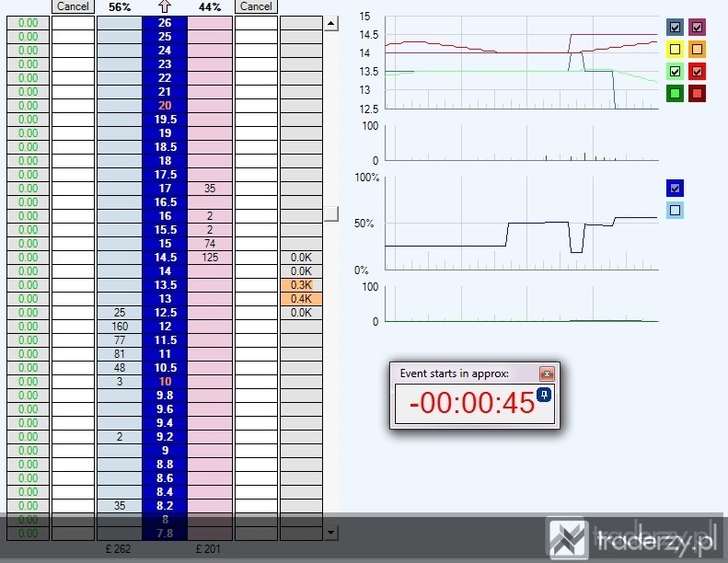Click back amount 81 at 11
Viewport: 728px width, 563px height.
[x=120, y=353]
